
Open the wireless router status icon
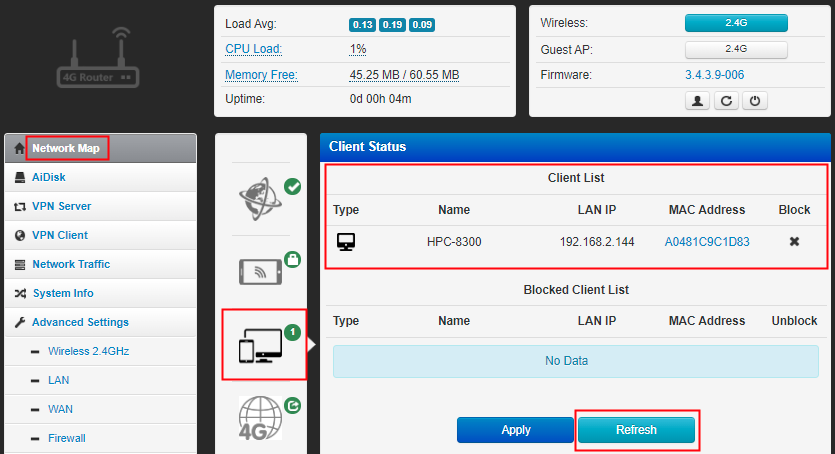pos(260,271)
